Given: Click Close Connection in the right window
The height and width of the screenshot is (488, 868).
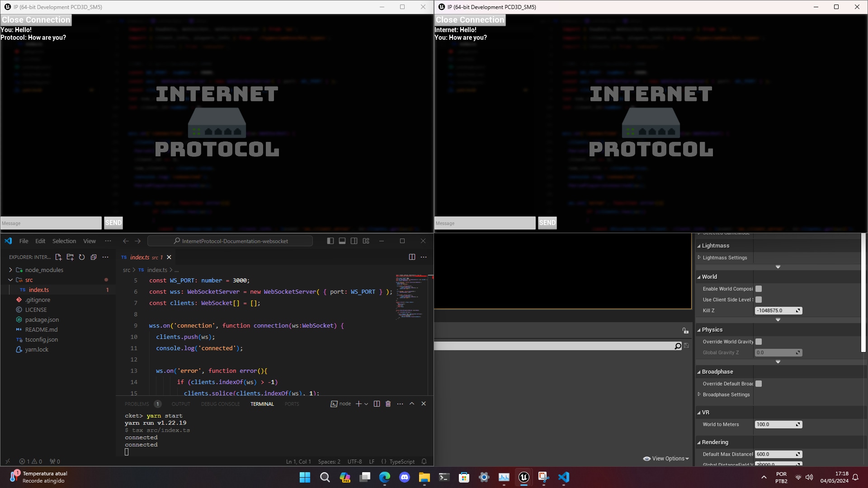Looking at the screenshot, I should 470,19.
